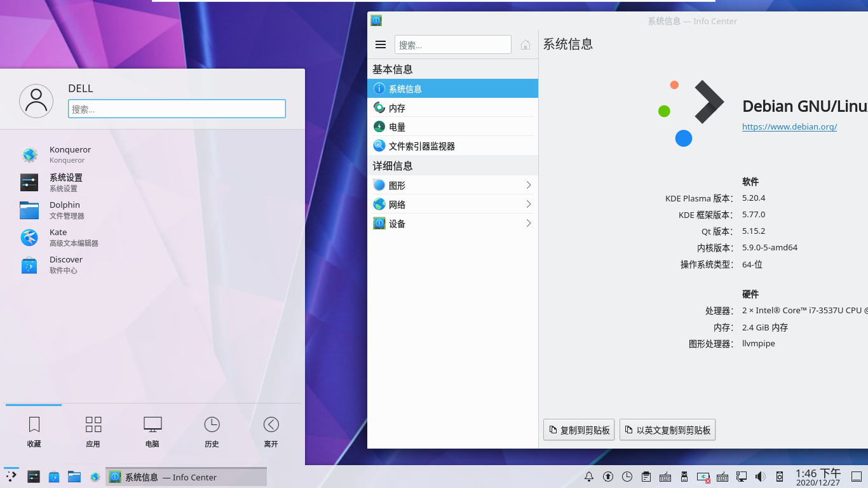Click the keyboard icon beside the network icon
This screenshot has width=868, height=488.
pos(722,477)
